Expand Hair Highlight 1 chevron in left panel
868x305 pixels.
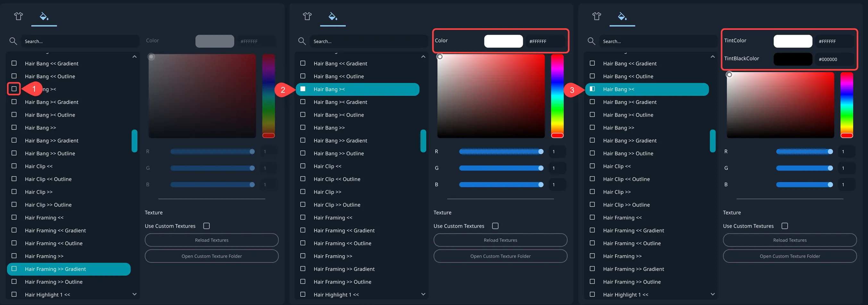(x=134, y=294)
